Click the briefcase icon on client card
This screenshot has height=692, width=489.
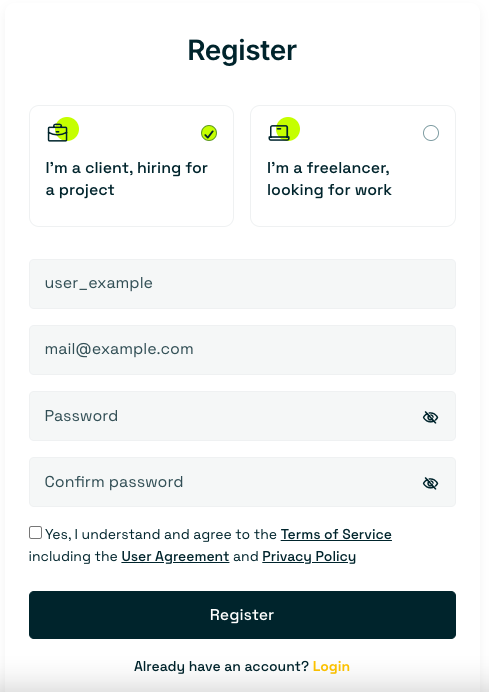click(57, 133)
